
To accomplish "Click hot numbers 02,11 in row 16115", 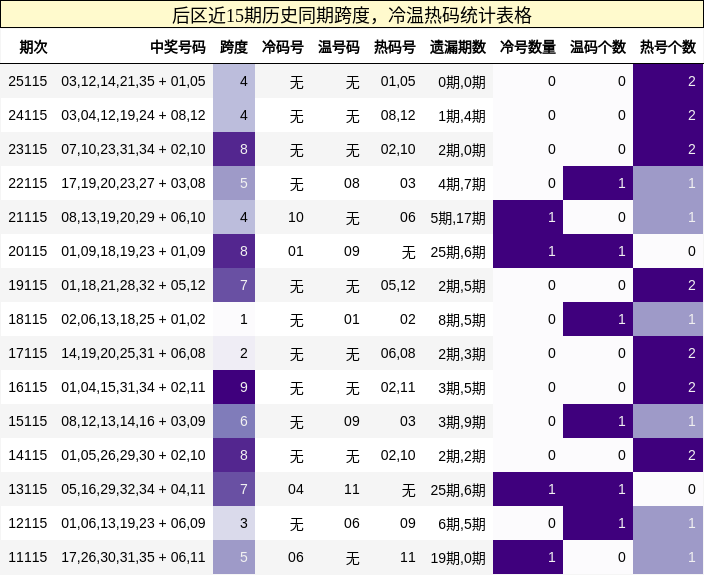I will [x=398, y=387].
